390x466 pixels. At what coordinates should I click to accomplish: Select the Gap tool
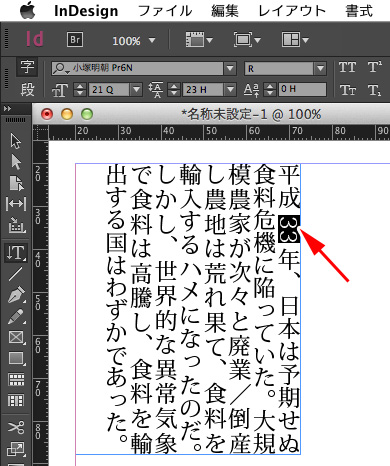click(16, 204)
